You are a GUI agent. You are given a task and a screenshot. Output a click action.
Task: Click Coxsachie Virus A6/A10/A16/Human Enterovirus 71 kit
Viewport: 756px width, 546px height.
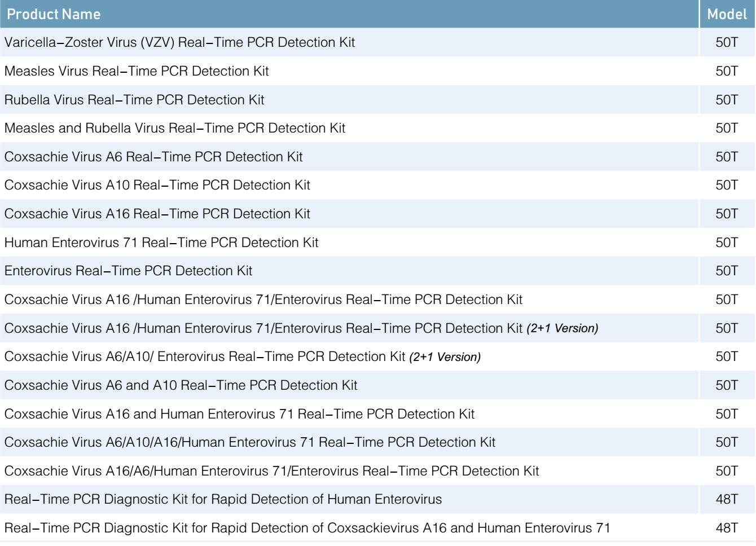pos(250,442)
